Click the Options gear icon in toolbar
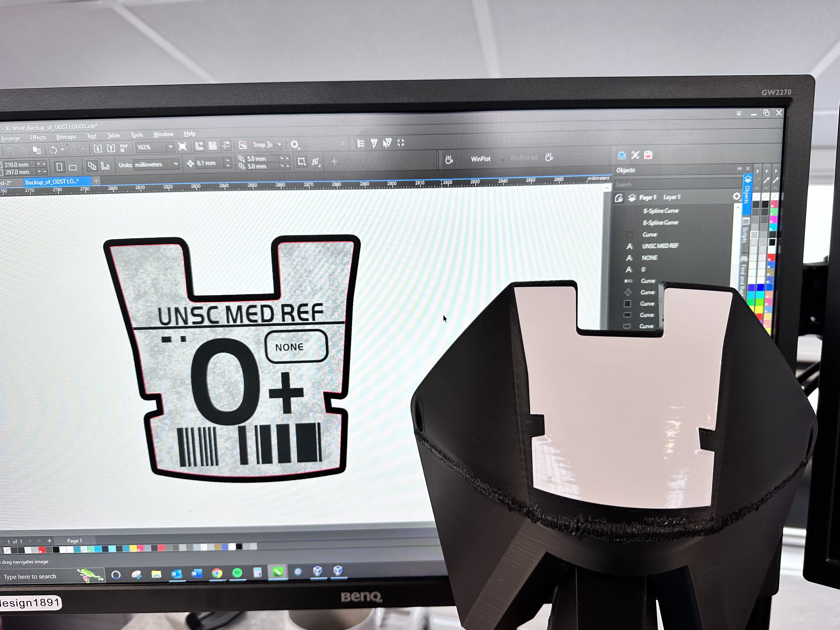 [x=295, y=145]
